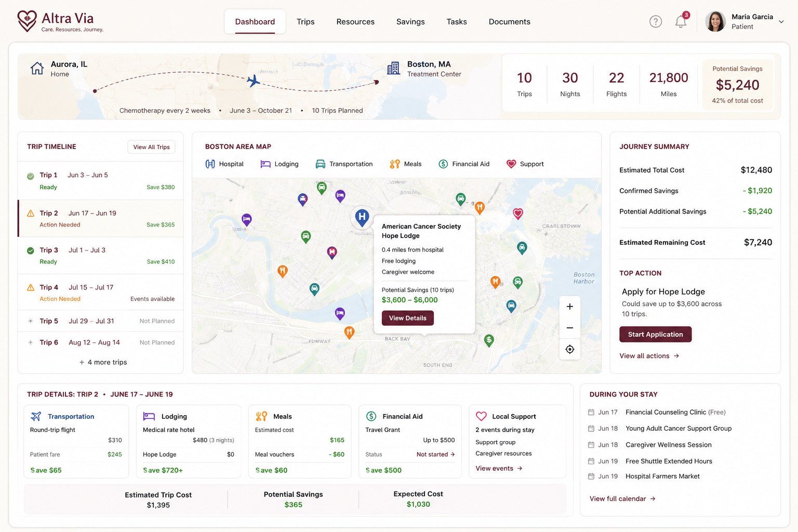Click the Lodging bed icon in trip details
This screenshot has width=798, height=532.
149,416
